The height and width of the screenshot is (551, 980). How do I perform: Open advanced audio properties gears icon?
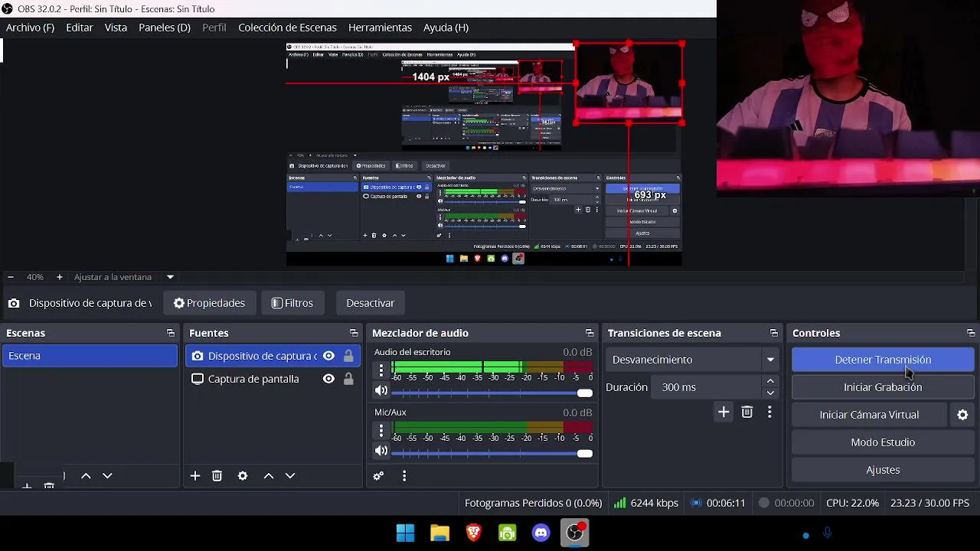378,476
